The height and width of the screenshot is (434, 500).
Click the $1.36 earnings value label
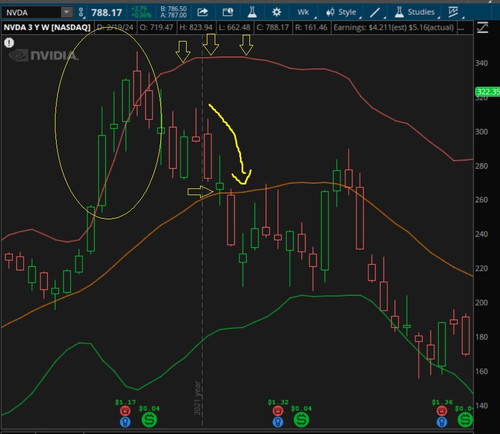click(442, 402)
